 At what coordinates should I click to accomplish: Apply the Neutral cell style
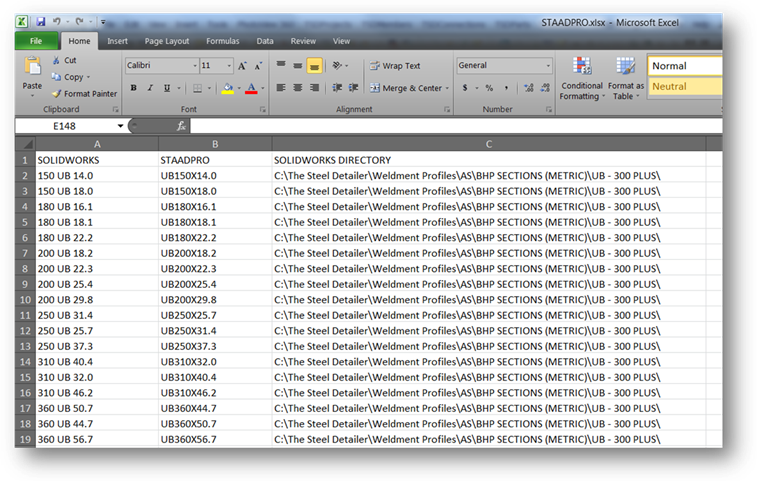(685, 86)
